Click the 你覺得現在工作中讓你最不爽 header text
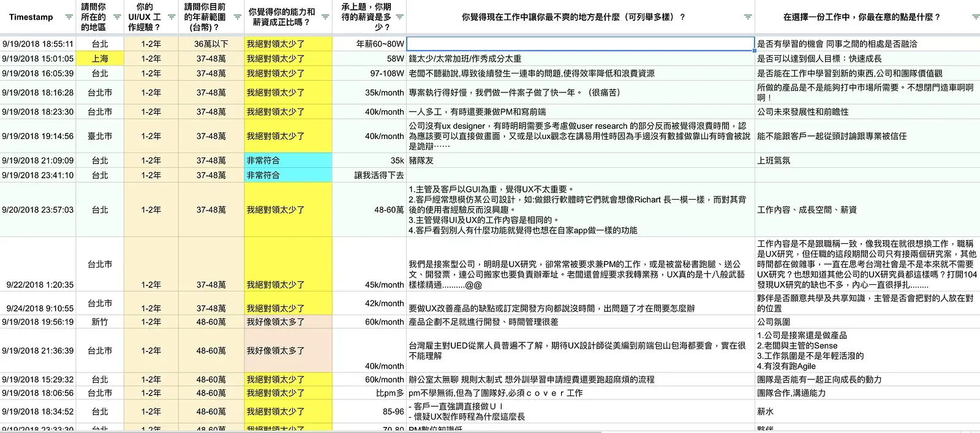 point(573,17)
